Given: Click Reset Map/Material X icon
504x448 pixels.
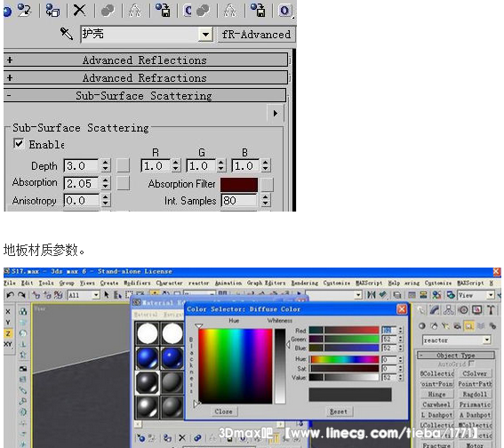Looking at the screenshot, I should click(x=79, y=10).
